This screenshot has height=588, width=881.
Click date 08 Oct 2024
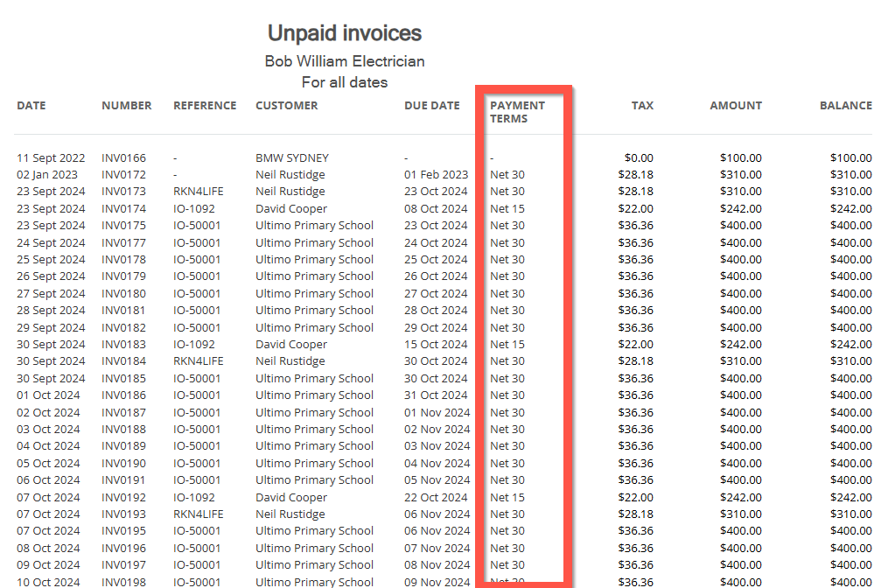(48, 548)
